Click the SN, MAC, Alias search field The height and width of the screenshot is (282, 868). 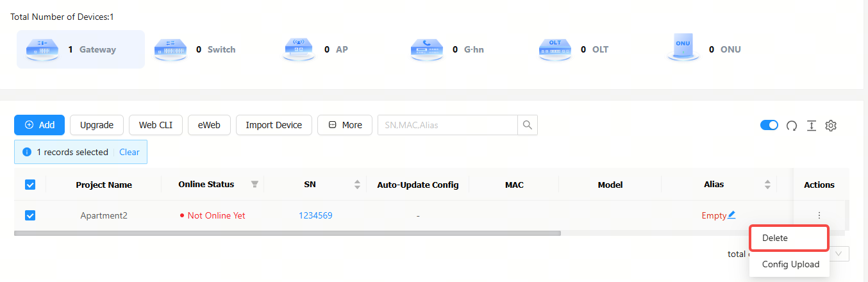[x=447, y=125]
